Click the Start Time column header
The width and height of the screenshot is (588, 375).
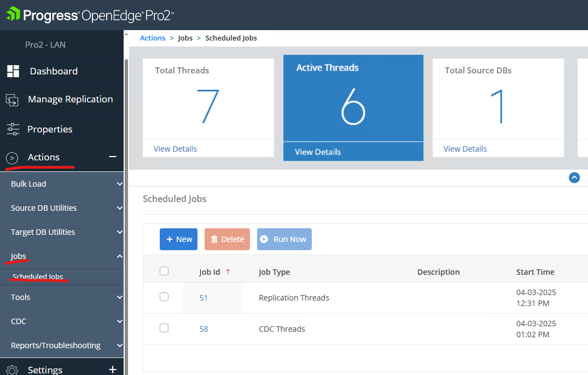coord(535,272)
